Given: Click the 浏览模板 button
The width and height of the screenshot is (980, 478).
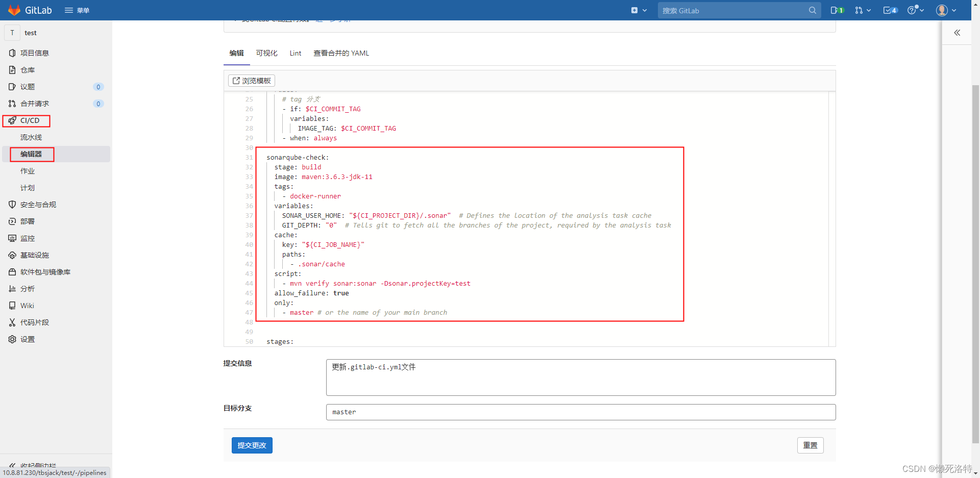Looking at the screenshot, I should [252, 81].
